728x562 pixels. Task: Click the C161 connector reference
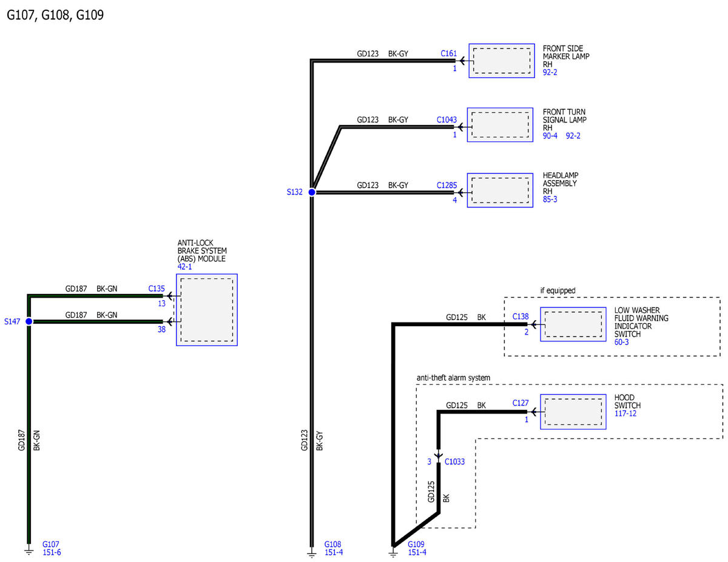pos(448,53)
